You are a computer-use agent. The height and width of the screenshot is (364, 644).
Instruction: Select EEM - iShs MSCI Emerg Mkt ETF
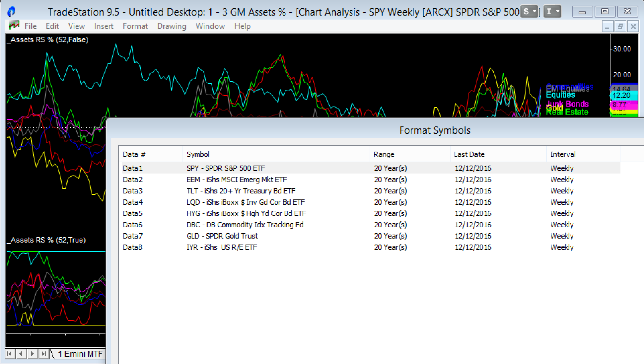[x=237, y=180]
